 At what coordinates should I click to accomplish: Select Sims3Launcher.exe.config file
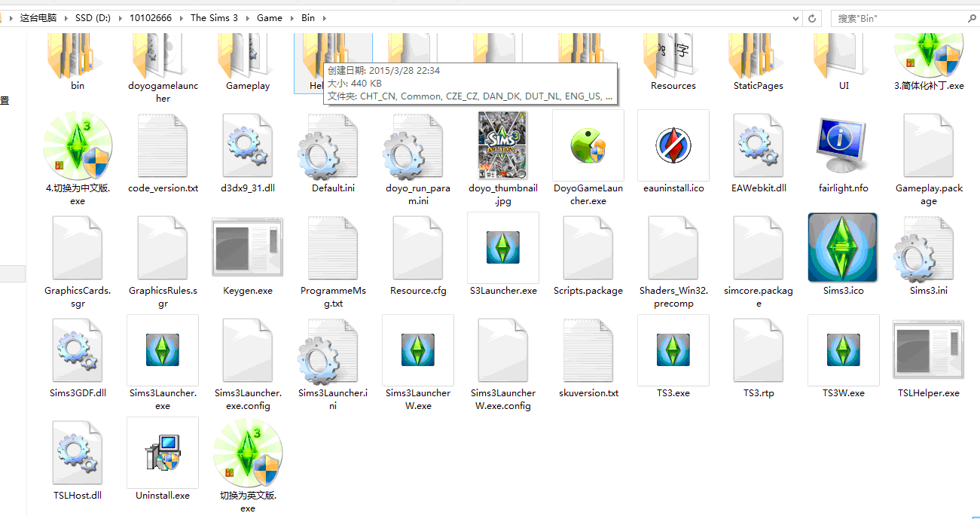tap(248, 364)
